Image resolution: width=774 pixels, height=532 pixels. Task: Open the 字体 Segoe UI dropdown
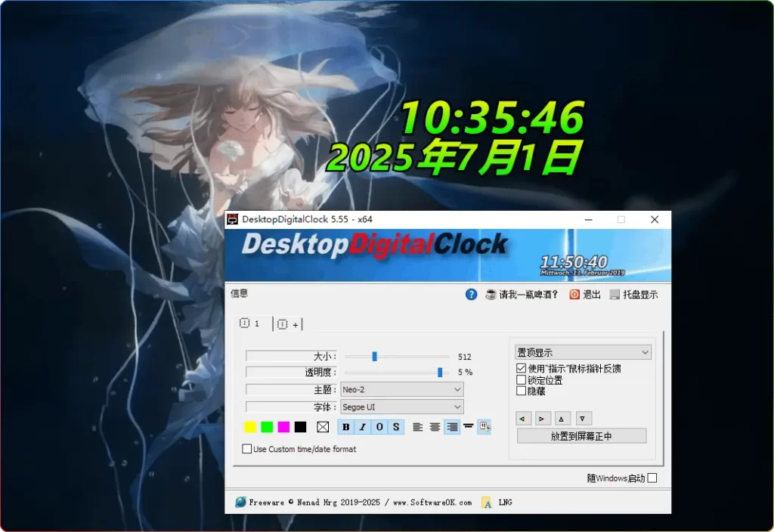(x=402, y=407)
